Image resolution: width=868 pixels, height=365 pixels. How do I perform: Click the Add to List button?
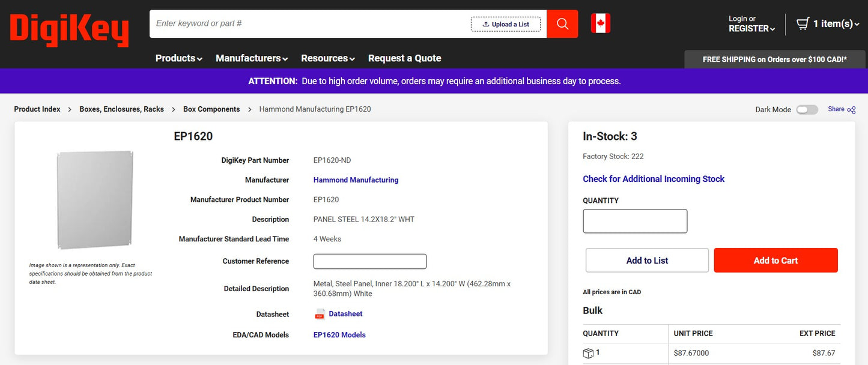click(x=647, y=261)
